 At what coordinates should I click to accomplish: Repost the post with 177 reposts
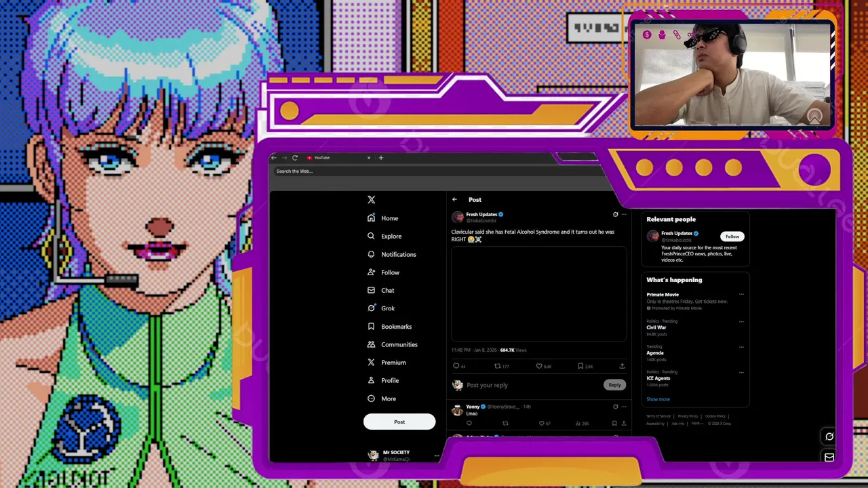(x=501, y=366)
